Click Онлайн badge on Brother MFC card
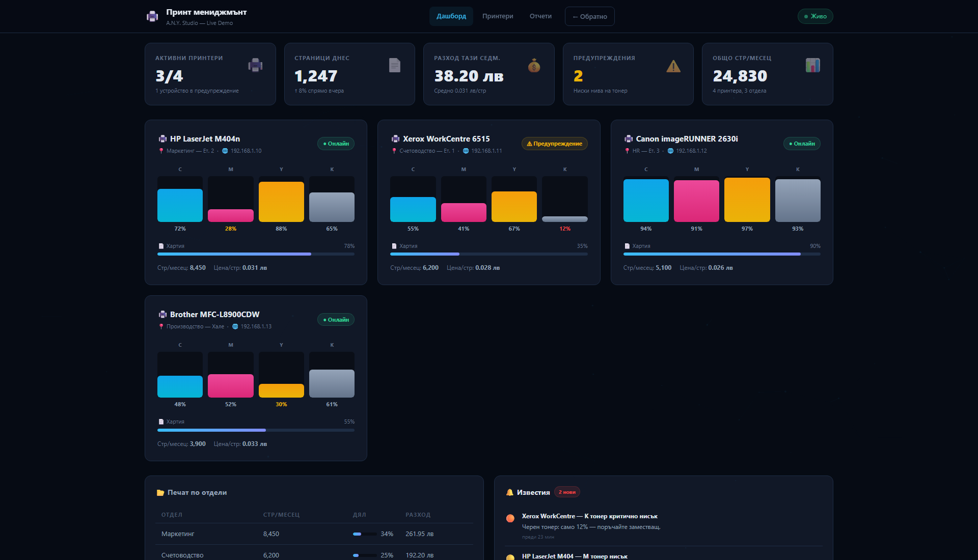This screenshot has height=560, width=978. point(336,320)
